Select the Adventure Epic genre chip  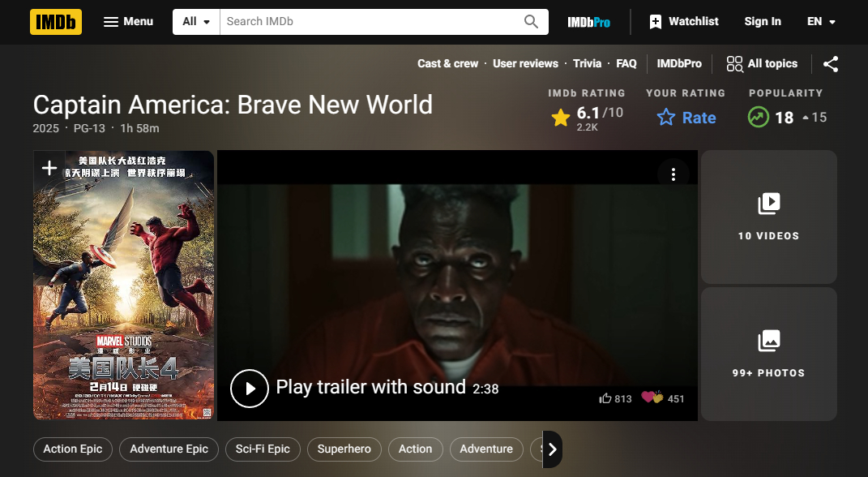pos(169,449)
